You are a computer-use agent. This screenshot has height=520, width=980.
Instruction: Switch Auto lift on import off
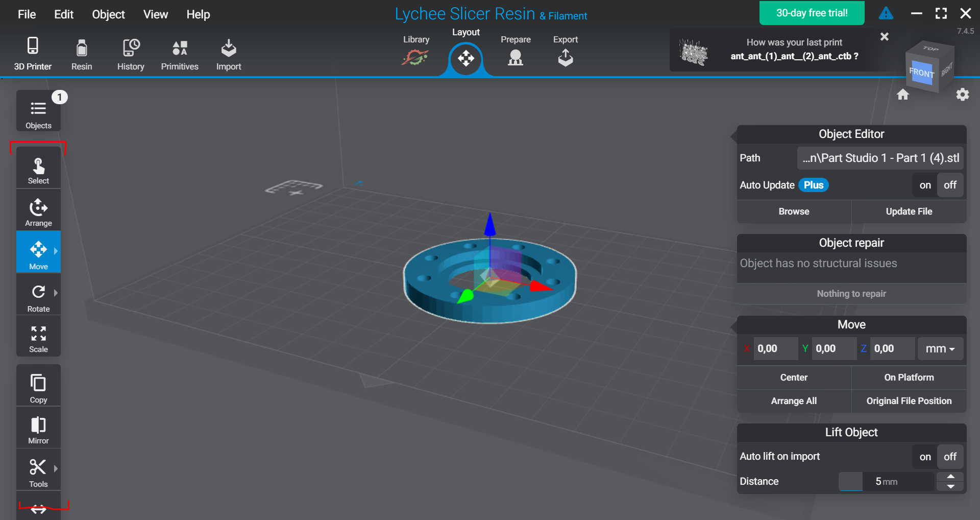(950, 457)
